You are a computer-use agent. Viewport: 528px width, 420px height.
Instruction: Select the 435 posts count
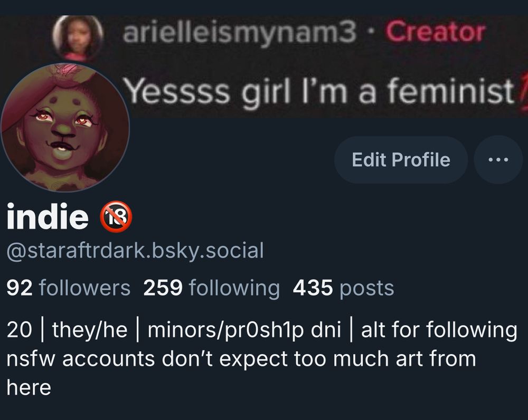point(344,288)
